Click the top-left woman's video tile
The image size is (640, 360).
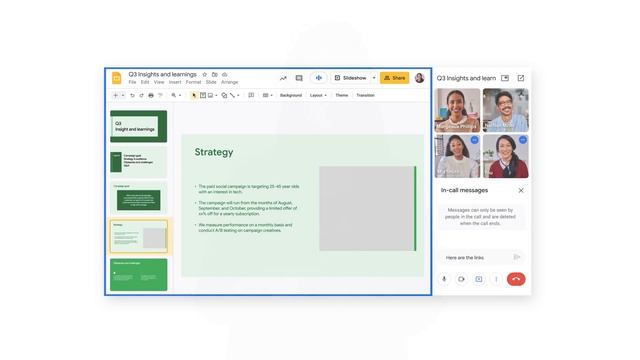pos(458,110)
